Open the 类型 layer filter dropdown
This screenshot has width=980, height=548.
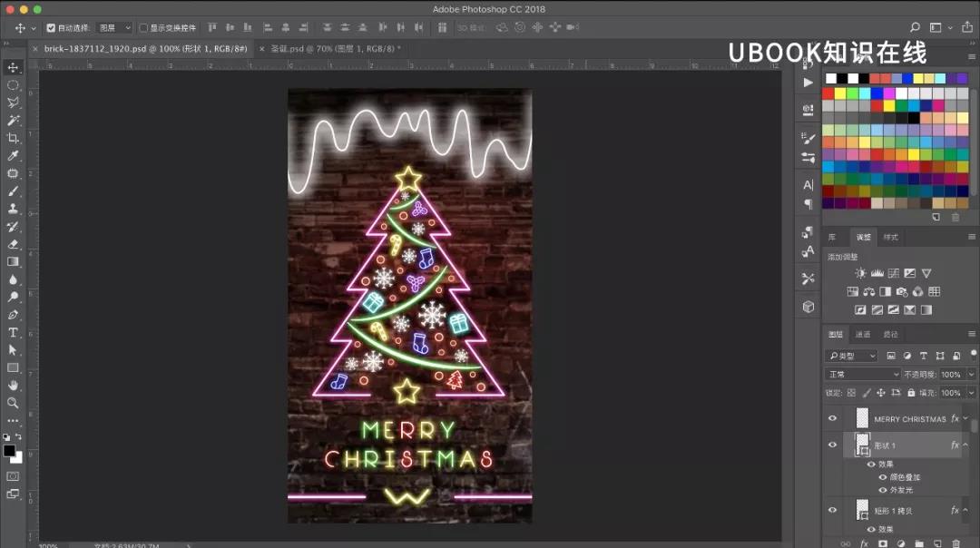coord(852,356)
